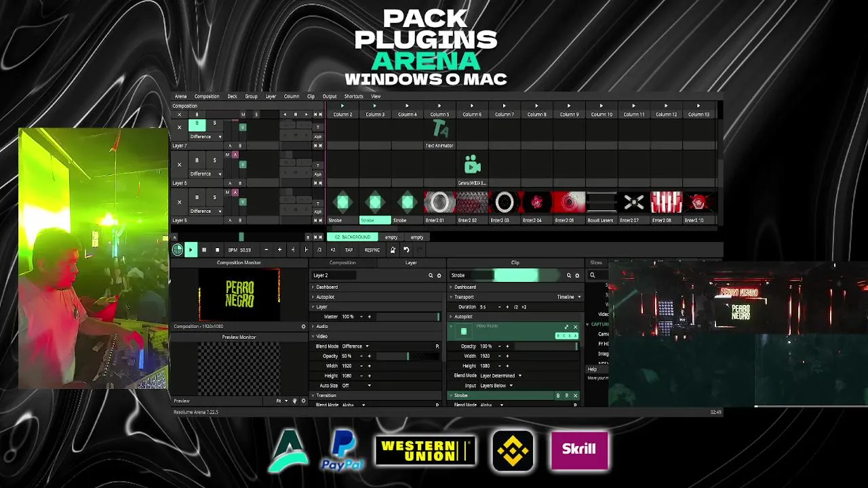Toggle Bypass B on Layer 5
The image size is (868, 488).
pos(197,197)
